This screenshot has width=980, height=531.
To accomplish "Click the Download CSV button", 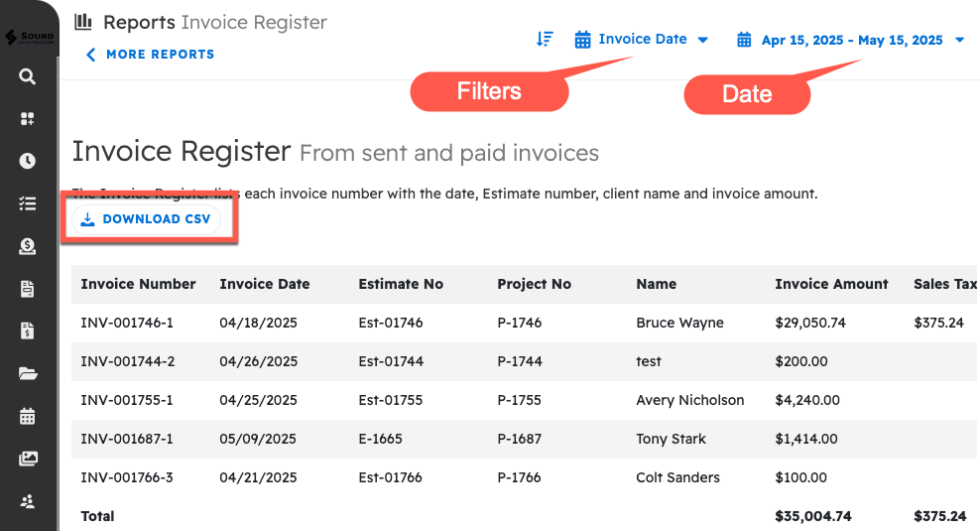I will click(x=146, y=219).
